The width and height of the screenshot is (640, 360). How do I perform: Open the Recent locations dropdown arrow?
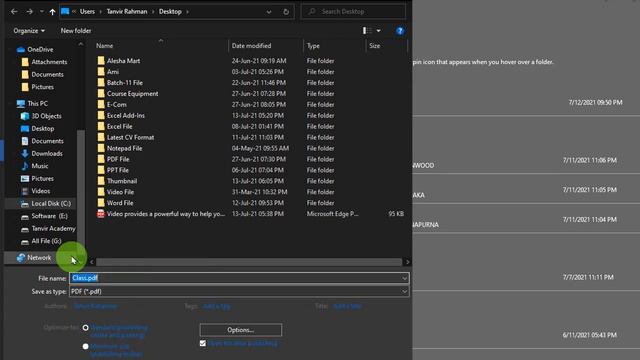tap(41, 12)
